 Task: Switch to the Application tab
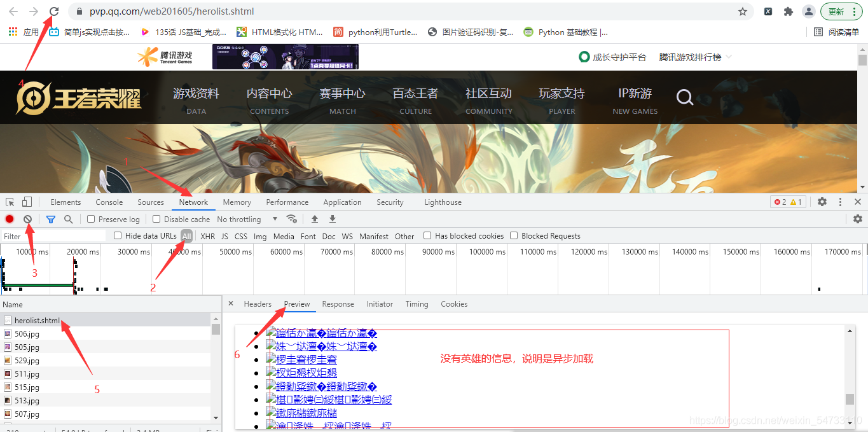pyautogui.click(x=342, y=202)
